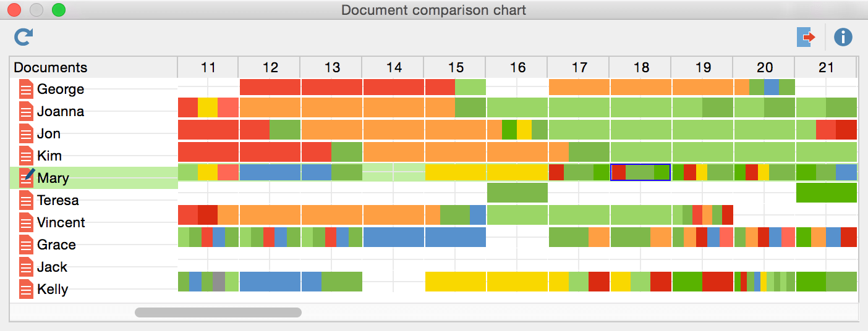This screenshot has width=868, height=331.
Task: Click paragraph column header 15
Action: pos(456,67)
